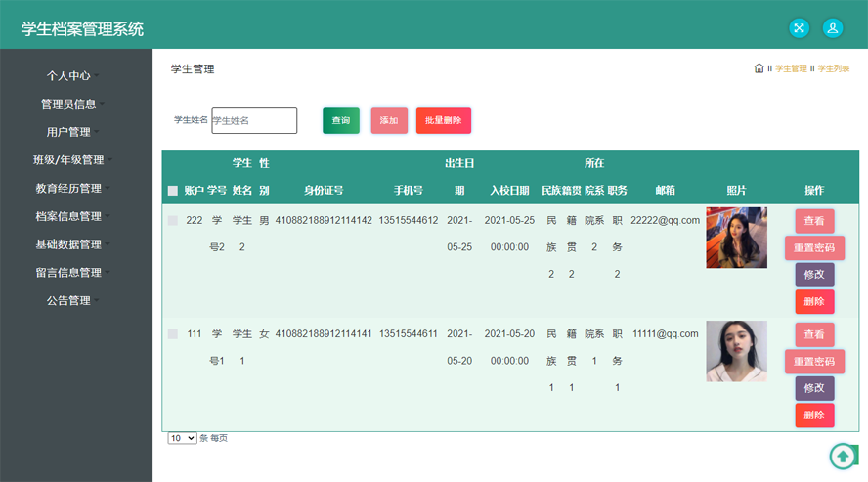868x482 pixels.
Task: Click the green 查询 search button
Action: pyautogui.click(x=341, y=120)
